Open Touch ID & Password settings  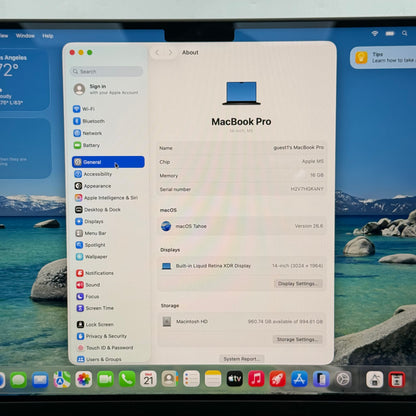[x=105, y=348]
